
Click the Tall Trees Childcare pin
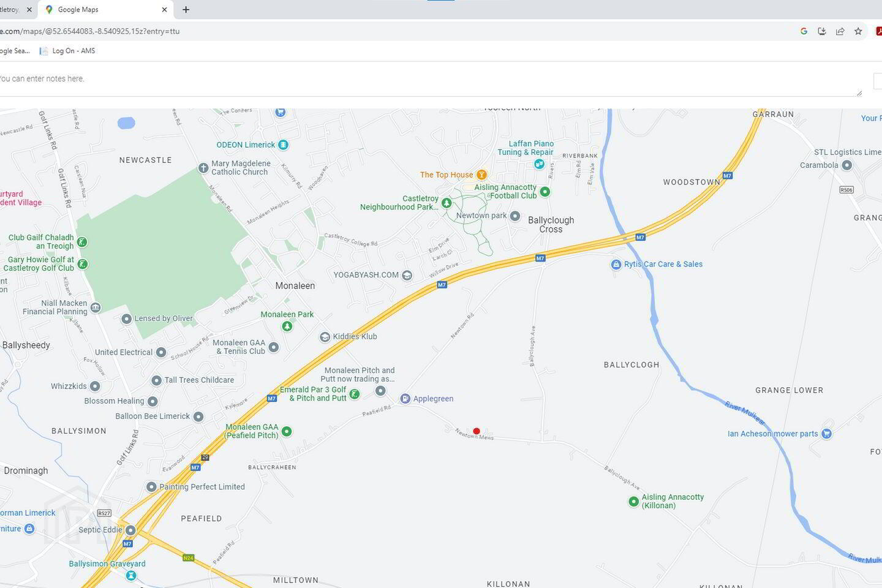pos(156,380)
